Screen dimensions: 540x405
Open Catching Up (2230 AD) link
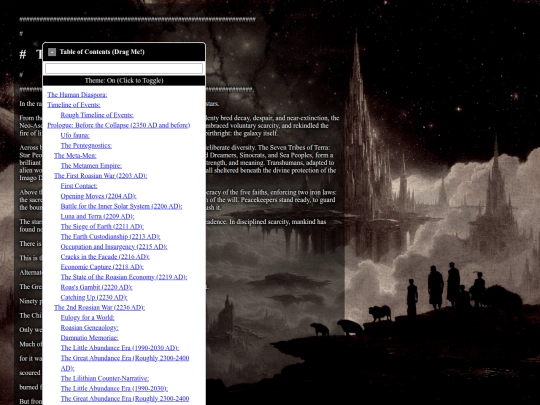point(94,297)
